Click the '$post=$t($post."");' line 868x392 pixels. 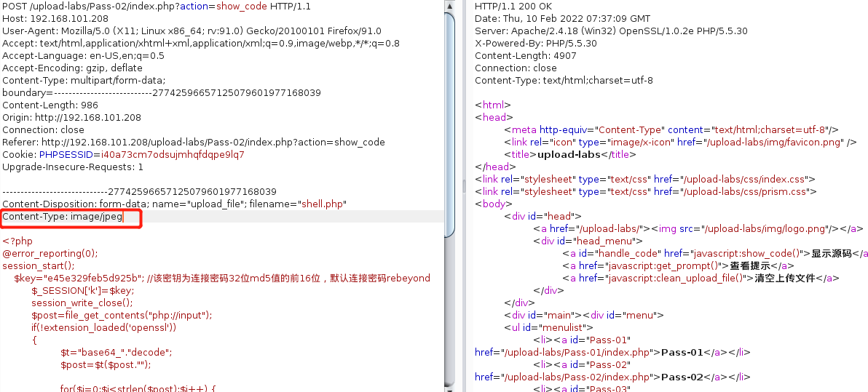[106, 364]
